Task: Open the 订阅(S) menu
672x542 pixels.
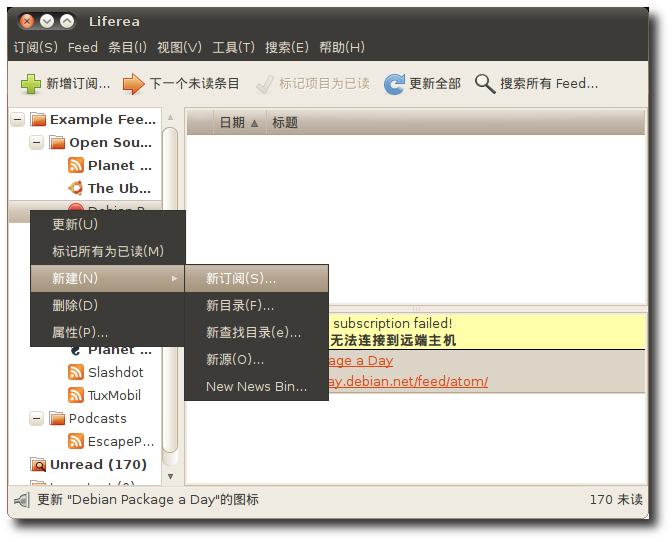Action: pos(36,47)
